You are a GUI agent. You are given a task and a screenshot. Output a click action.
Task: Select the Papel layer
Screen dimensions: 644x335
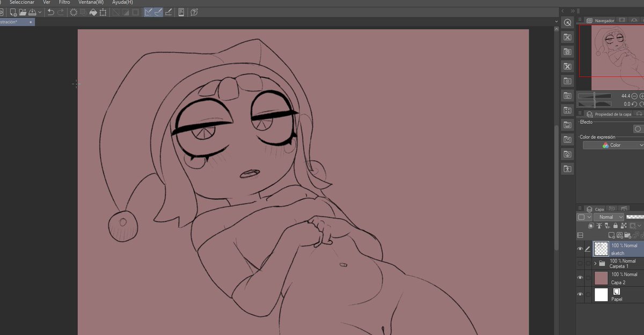click(619, 295)
